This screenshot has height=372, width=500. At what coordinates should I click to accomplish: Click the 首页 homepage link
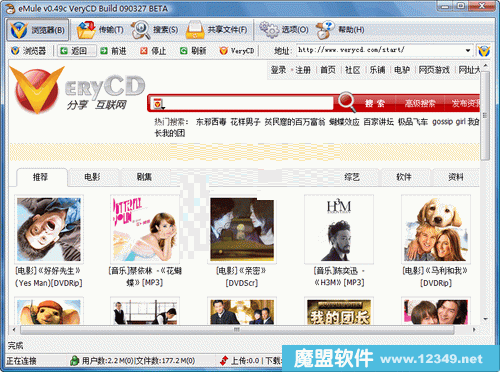[x=328, y=70]
